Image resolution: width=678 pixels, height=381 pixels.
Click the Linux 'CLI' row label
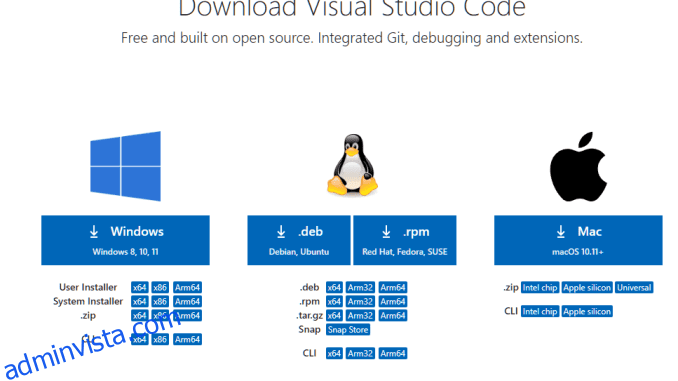point(310,353)
